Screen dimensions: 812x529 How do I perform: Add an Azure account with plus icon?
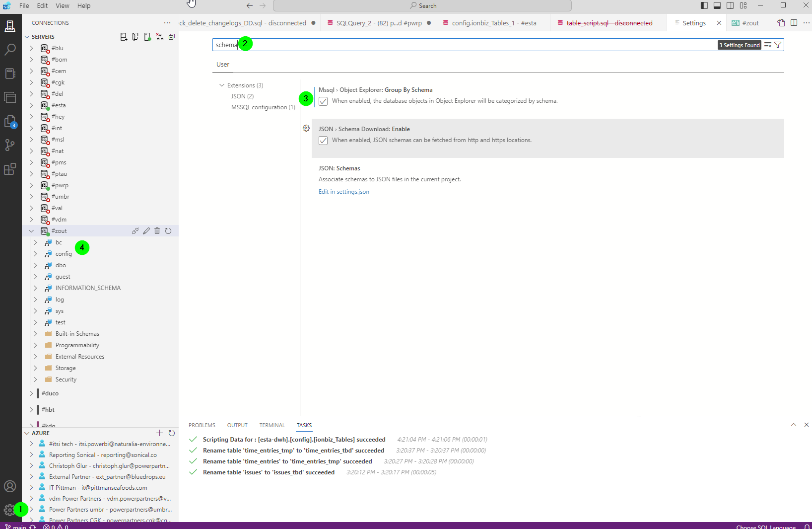[159, 433]
